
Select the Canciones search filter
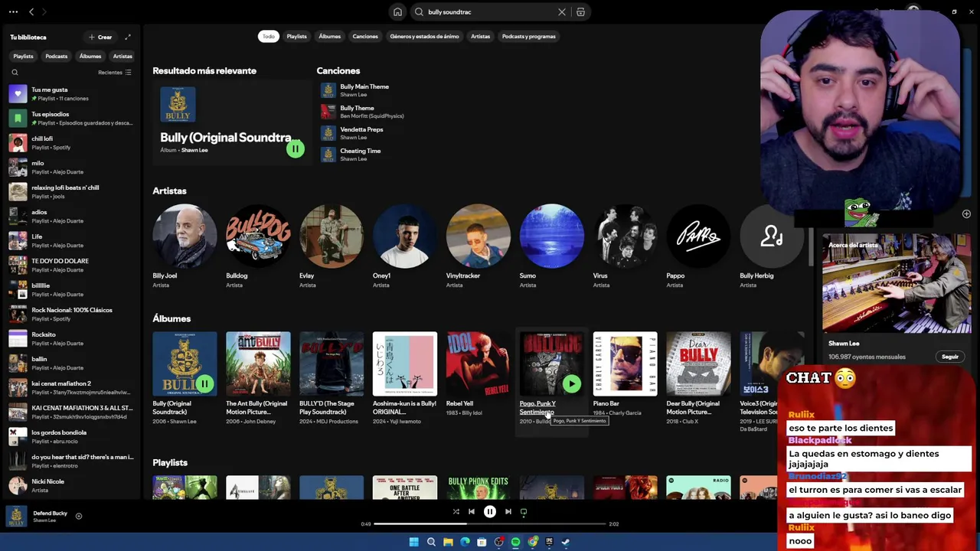[365, 36]
